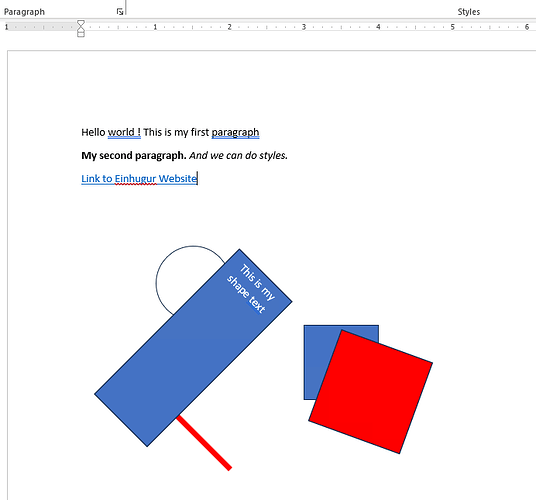The width and height of the screenshot is (536, 500).
Task: Click the Left Indent box on ruler
Action: 81,35
